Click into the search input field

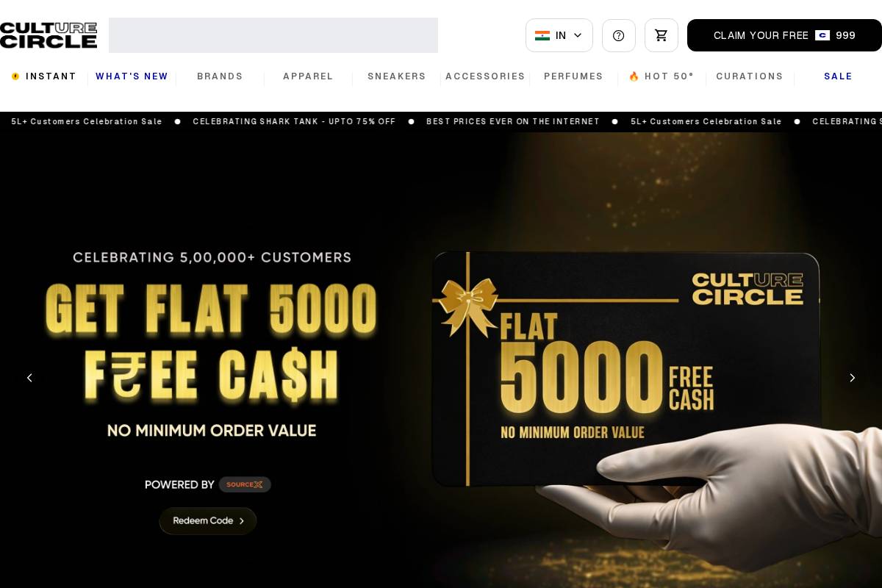click(273, 35)
